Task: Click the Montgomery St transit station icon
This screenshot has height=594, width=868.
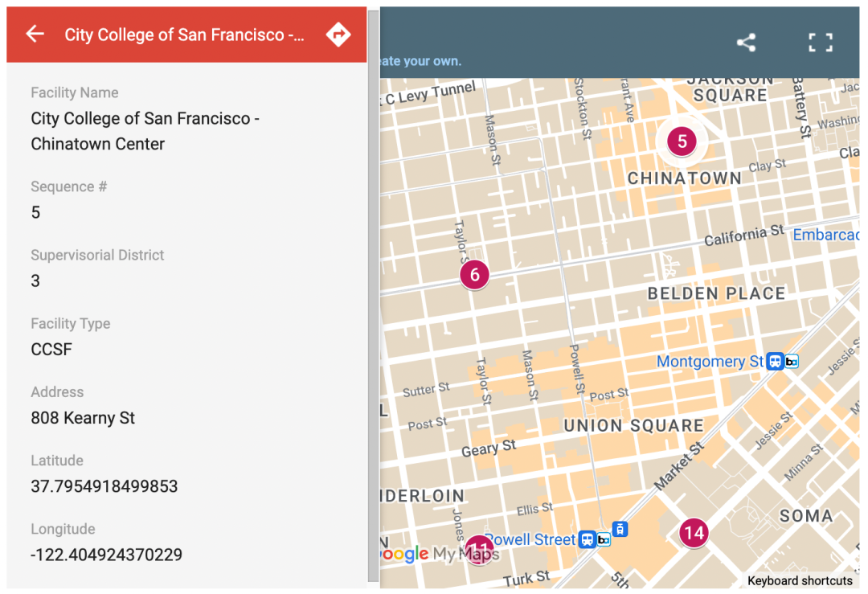Action: [x=775, y=362]
